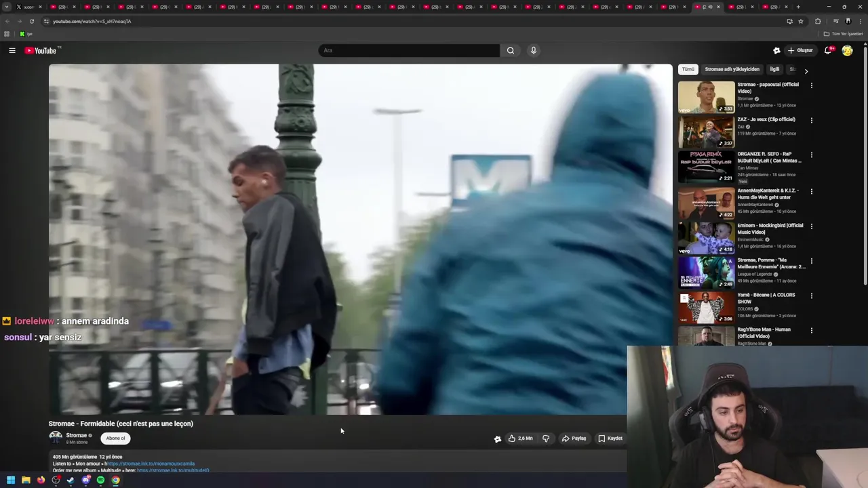Image resolution: width=868 pixels, height=488 pixels.
Task: Open stromae.lnk.to/monamourxcamila link
Action: [151, 464]
